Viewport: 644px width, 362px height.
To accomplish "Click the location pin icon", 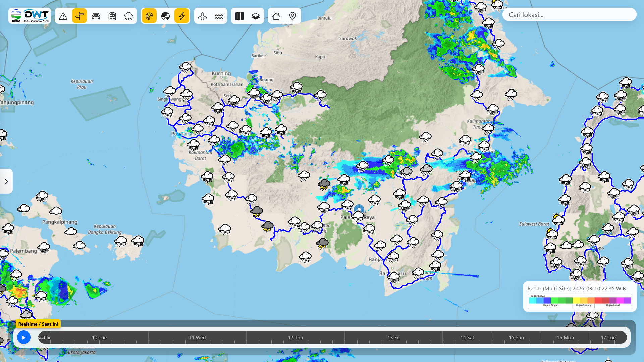I will click(x=292, y=16).
